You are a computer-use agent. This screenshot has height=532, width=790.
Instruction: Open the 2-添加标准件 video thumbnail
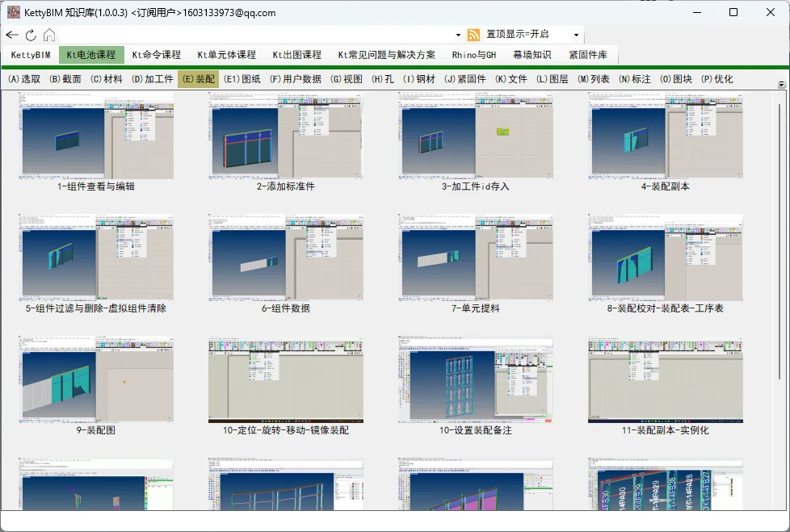click(286, 136)
